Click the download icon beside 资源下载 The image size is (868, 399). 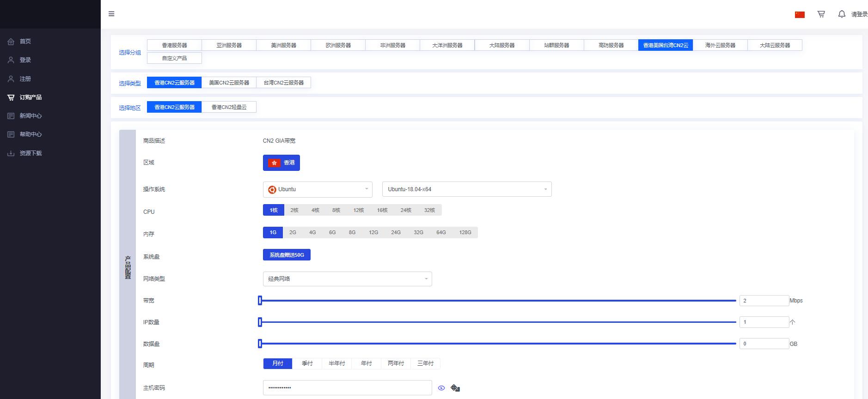(11, 153)
